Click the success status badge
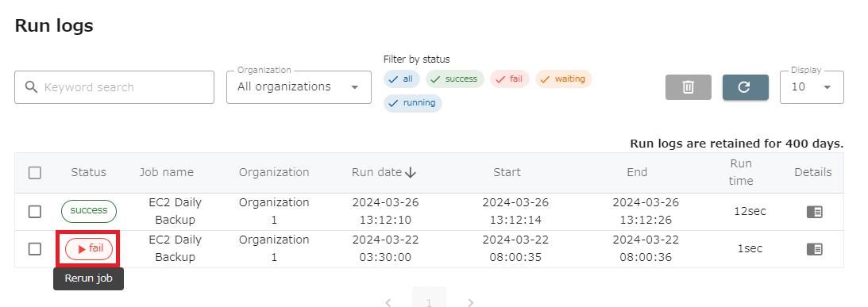 coord(89,211)
